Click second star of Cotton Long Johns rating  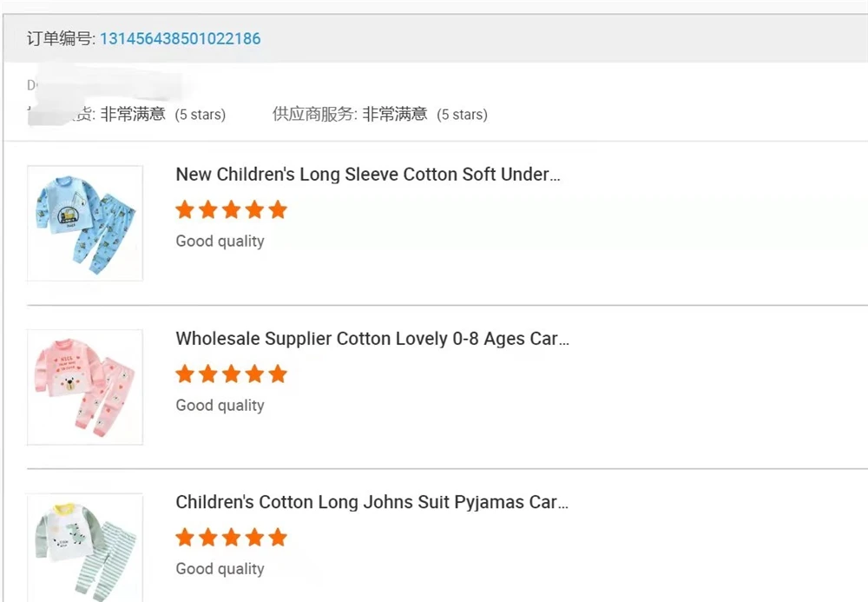[208, 538]
